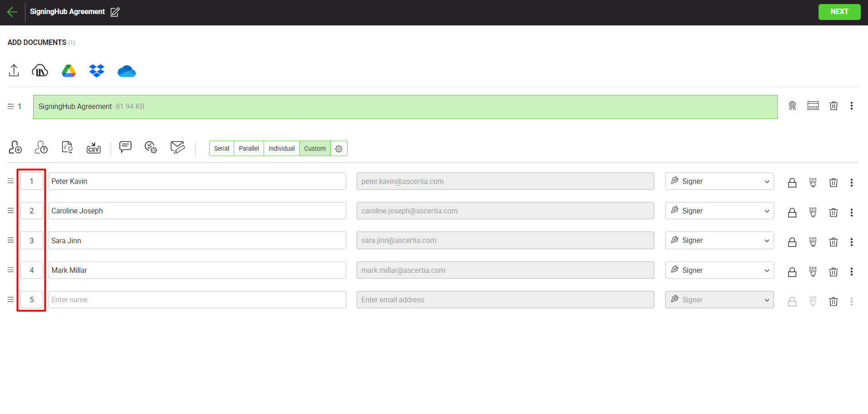Add recipients from CSV file icon
This screenshot has height=414, width=868.
click(x=93, y=148)
